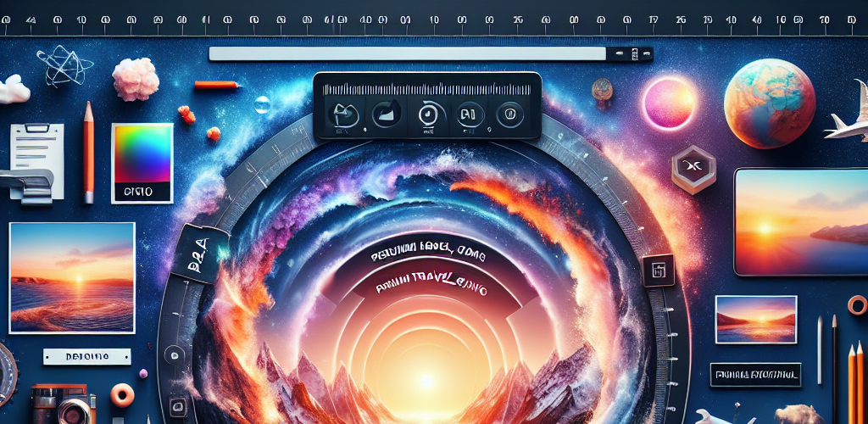Open the large ocean sunset photo on the left
Image resolution: width=868 pixels, height=424 pixels.
[72, 276]
